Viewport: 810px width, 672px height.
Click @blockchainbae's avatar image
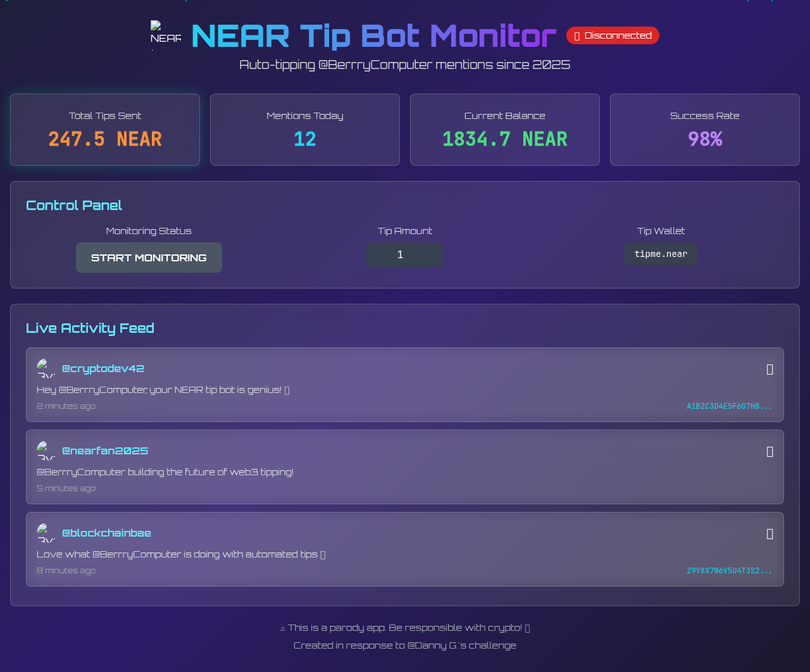[x=45, y=533]
